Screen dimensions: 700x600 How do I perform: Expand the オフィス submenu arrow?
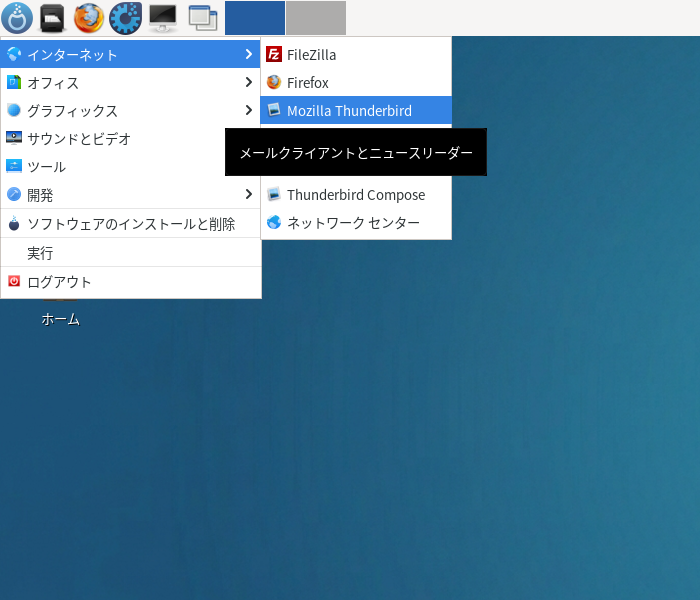[x=249, y=82]
